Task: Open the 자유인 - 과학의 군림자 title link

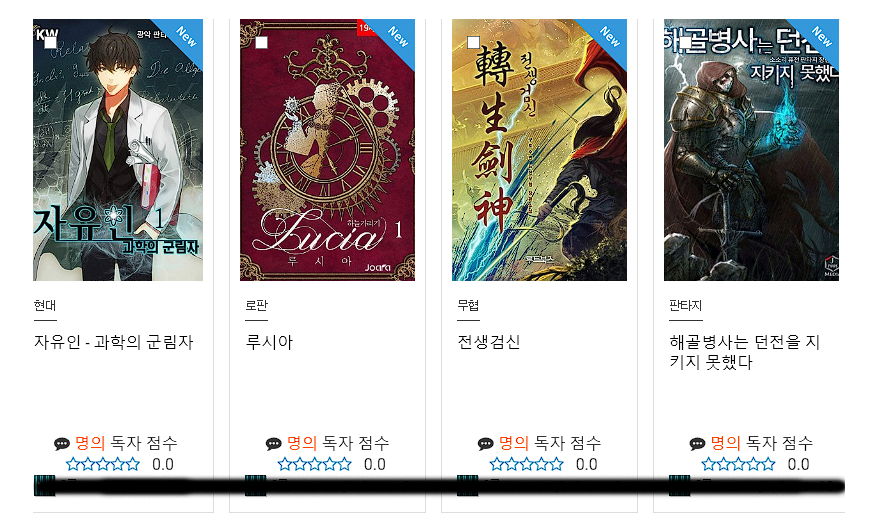Action: (x=114, y=342)
